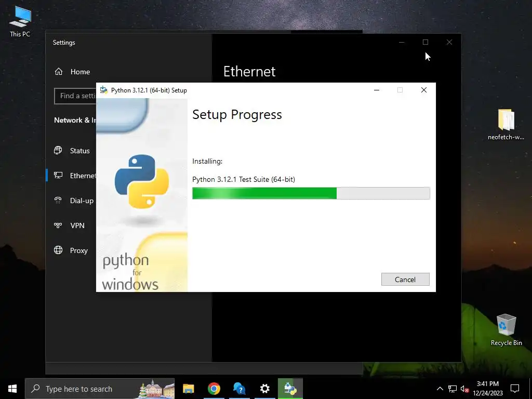Click the taskbar search box
Image resolution: width=532 pixels, height=399 pixels.
[x=100, y=389]
